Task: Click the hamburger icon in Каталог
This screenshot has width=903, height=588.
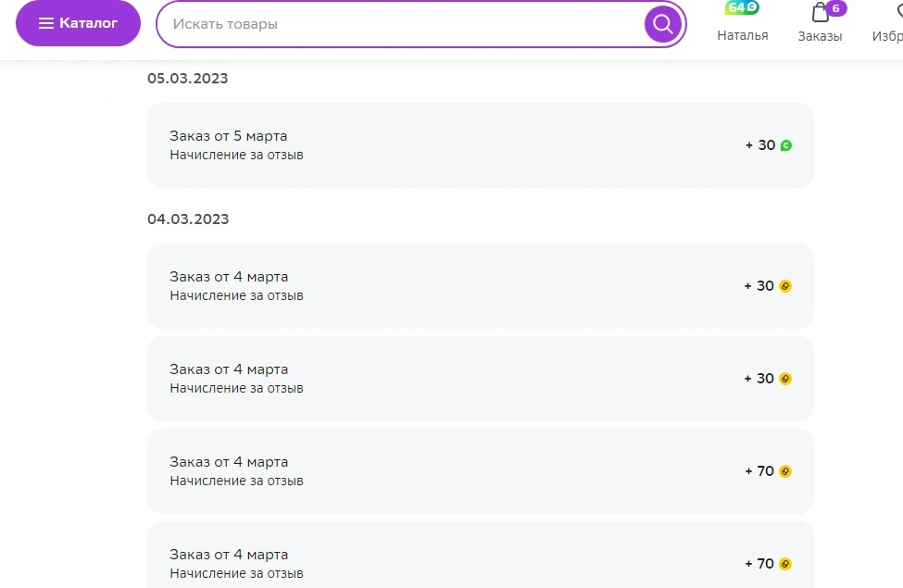Action: pyautogui.click(x=46, y=23)
